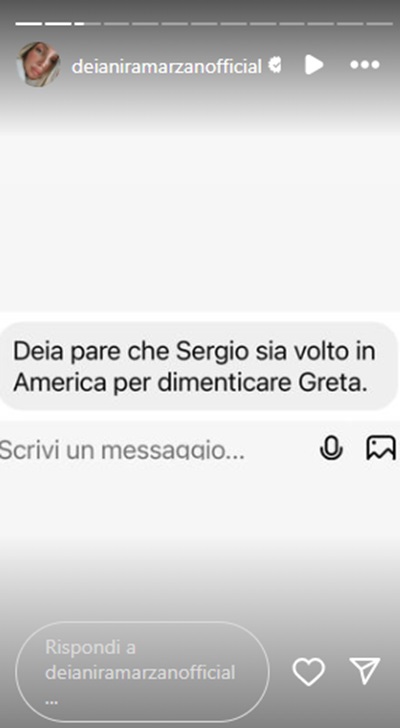The image size is (400, 728).
Task: Share the story via paper plane icon
Action: [365, 671]
